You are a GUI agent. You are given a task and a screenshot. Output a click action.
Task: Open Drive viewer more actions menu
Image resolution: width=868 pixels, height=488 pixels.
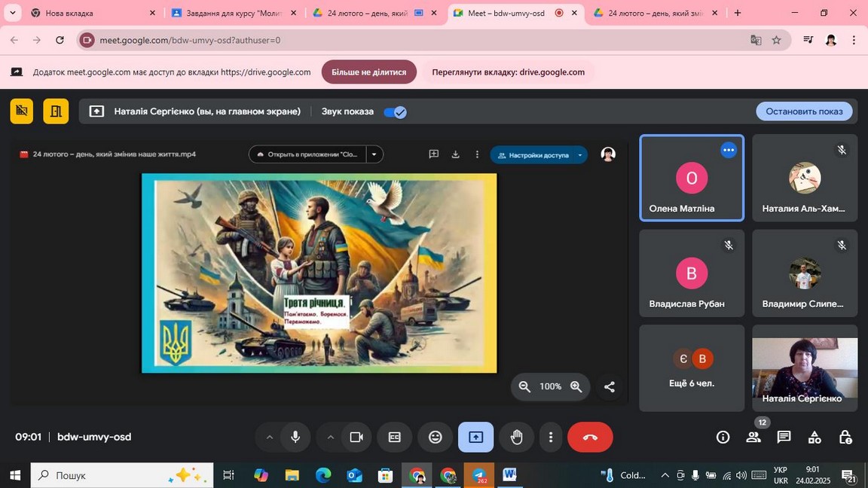pos(477,154)
